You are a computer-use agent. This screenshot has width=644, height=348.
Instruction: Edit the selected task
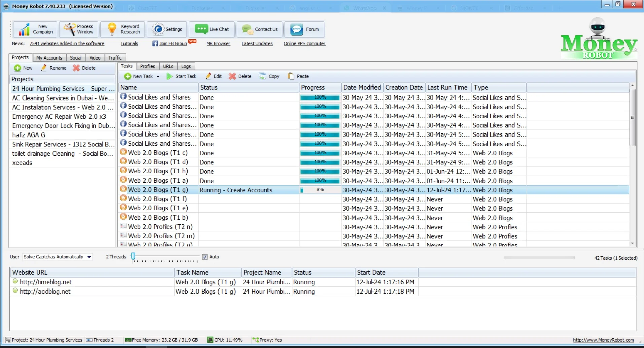(x=214, y=76)
